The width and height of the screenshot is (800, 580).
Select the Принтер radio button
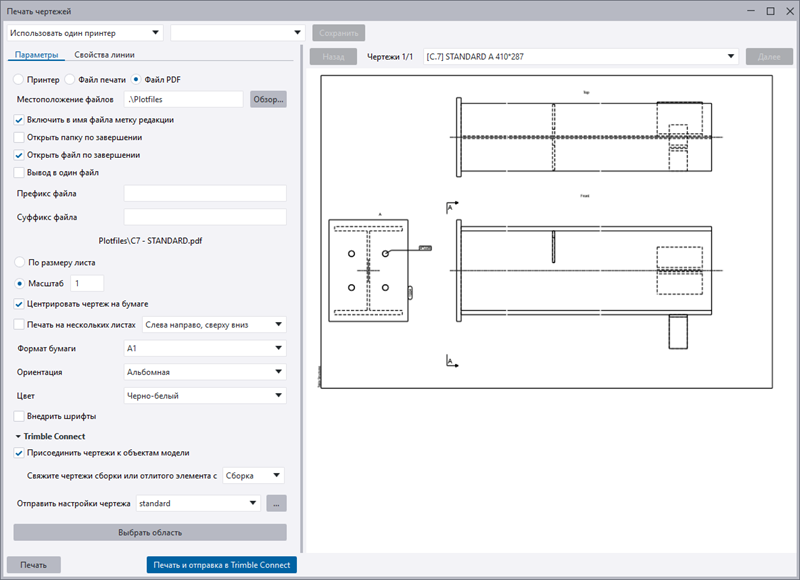pos(19,80)
